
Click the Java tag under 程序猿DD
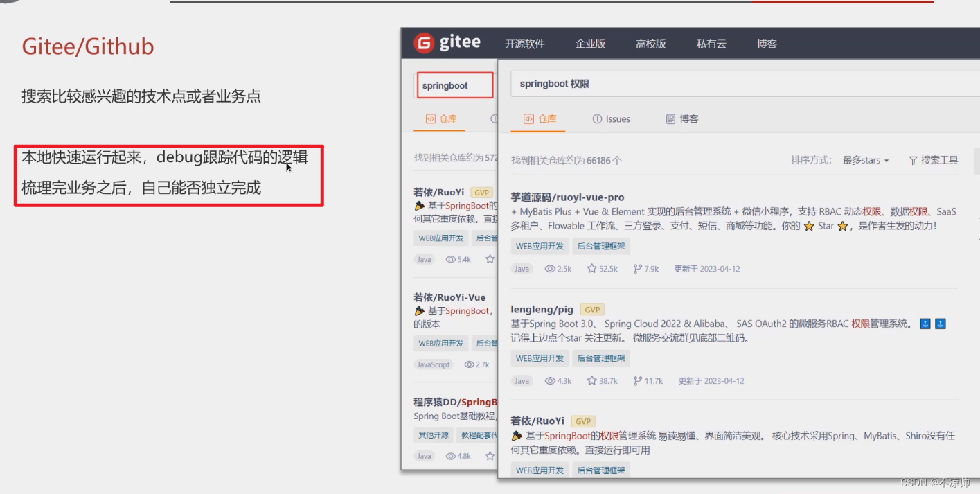424,456
